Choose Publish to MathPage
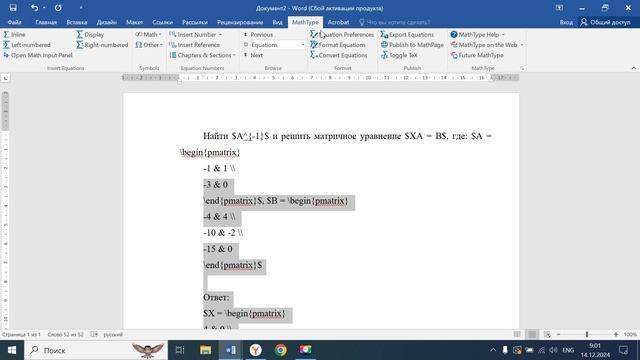This screenshot has width=640, height=360. click(412, 45)
